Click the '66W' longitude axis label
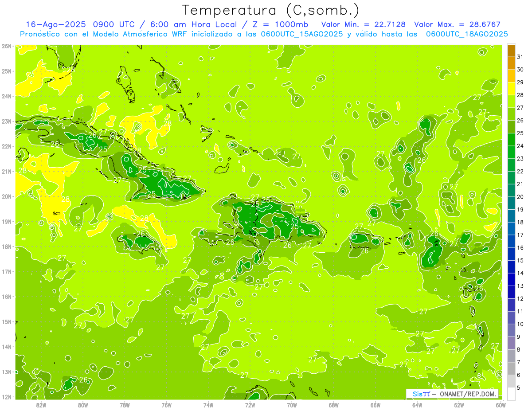The image size is (532, 411). (376, 404)
